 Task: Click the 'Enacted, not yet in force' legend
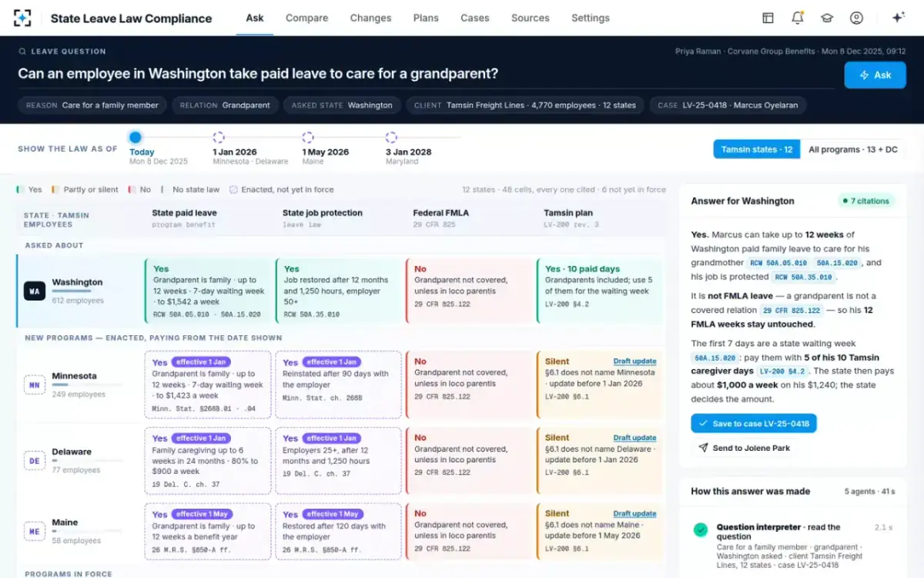pyautogui.click(x=282, y=190)
